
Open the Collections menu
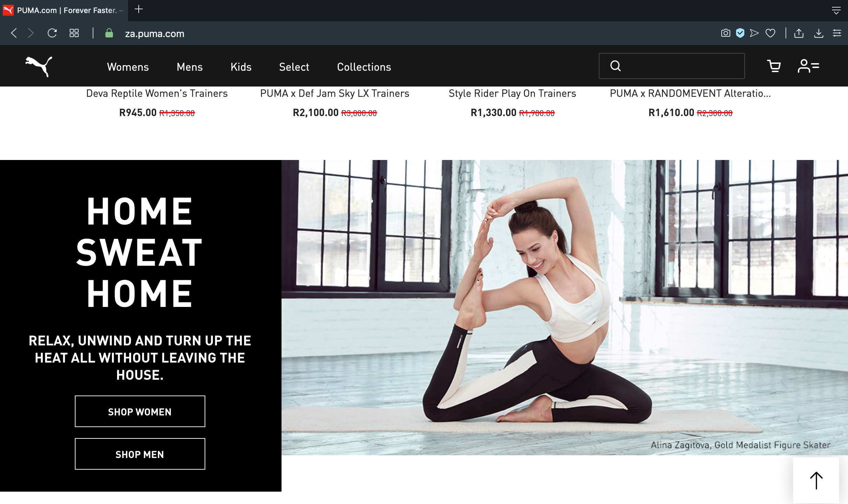364,67
